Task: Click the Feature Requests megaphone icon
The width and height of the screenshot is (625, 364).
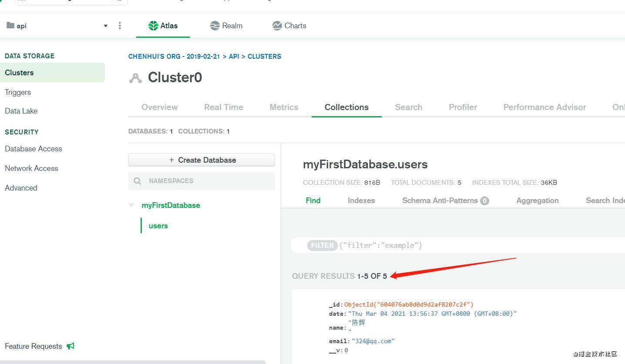Action: point(71,346)
